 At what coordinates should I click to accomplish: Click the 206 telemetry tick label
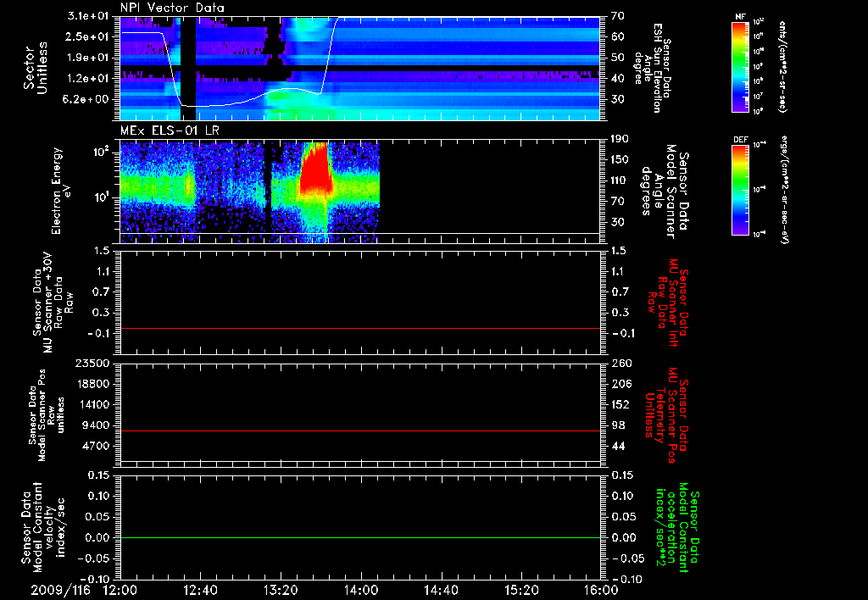coord(621,384)
